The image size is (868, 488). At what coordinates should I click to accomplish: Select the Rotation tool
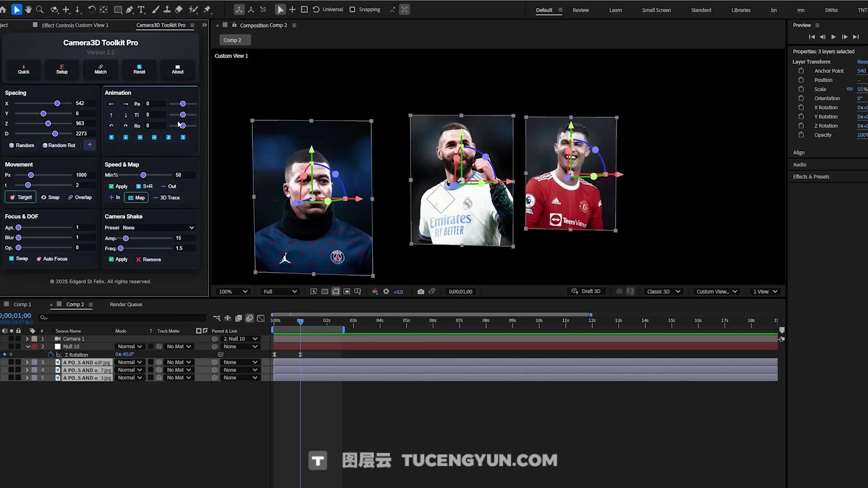pyautogui.click(x=92, y=9)
